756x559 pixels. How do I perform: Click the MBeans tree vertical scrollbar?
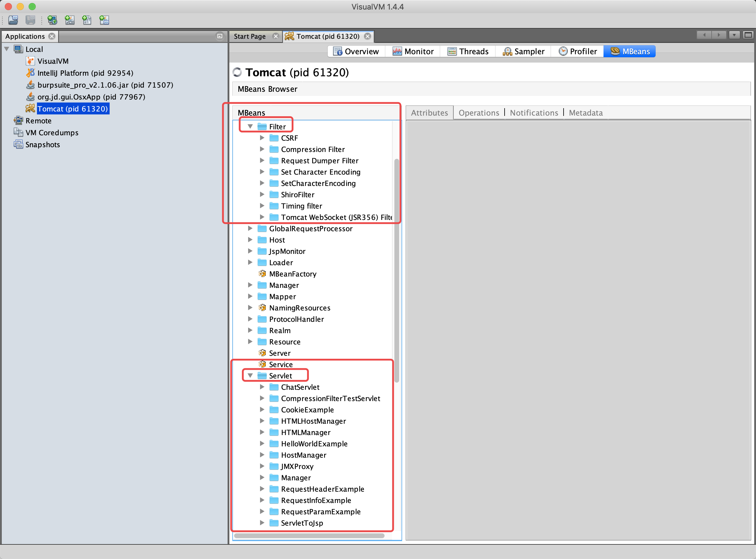pos(396,271)
